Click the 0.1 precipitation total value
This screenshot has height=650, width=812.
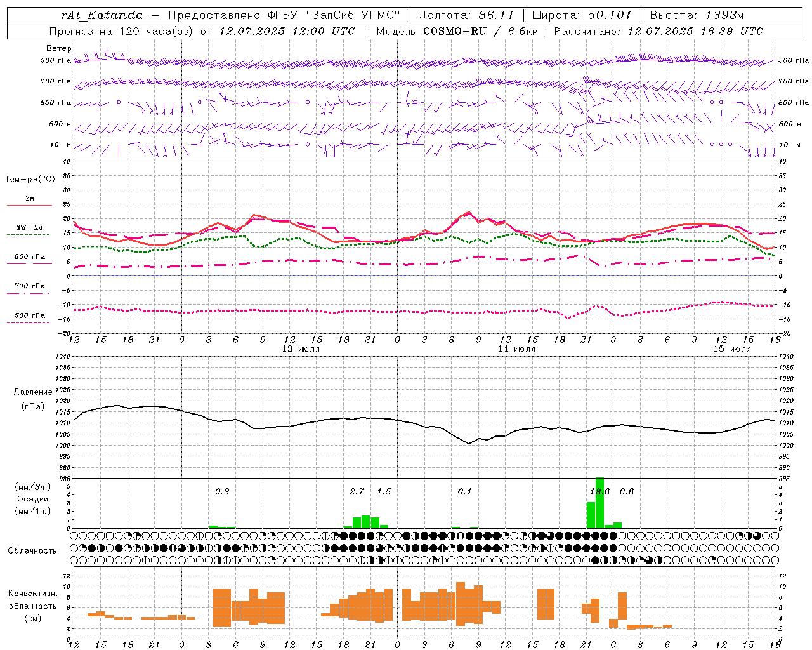[464, 492]
